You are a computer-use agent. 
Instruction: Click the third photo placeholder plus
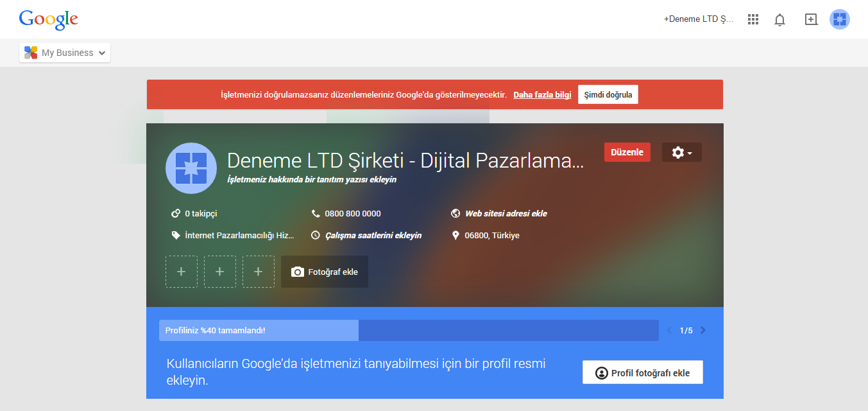coord(259,272)
